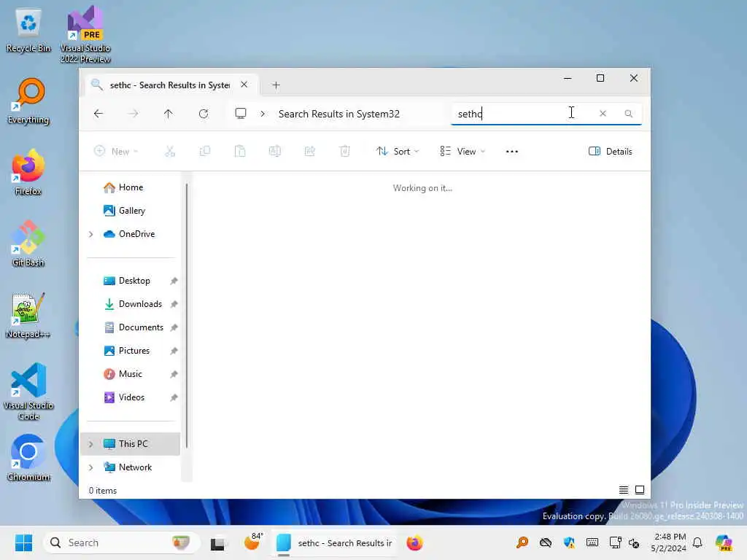This screenshot has height=560, width=747.
Task: Open Task View from taskbar
Action: click(x=217, y=542)
